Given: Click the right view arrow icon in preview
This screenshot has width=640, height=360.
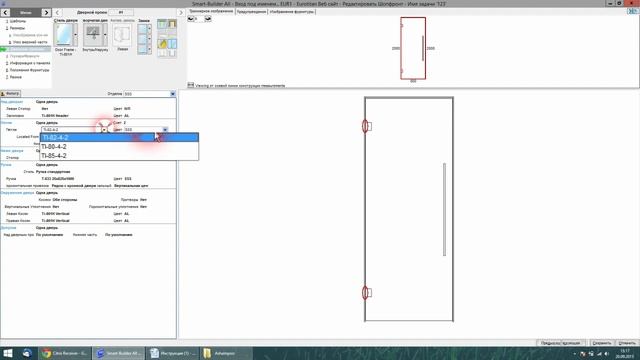Looking at the screenshot, I should point(208,19).
